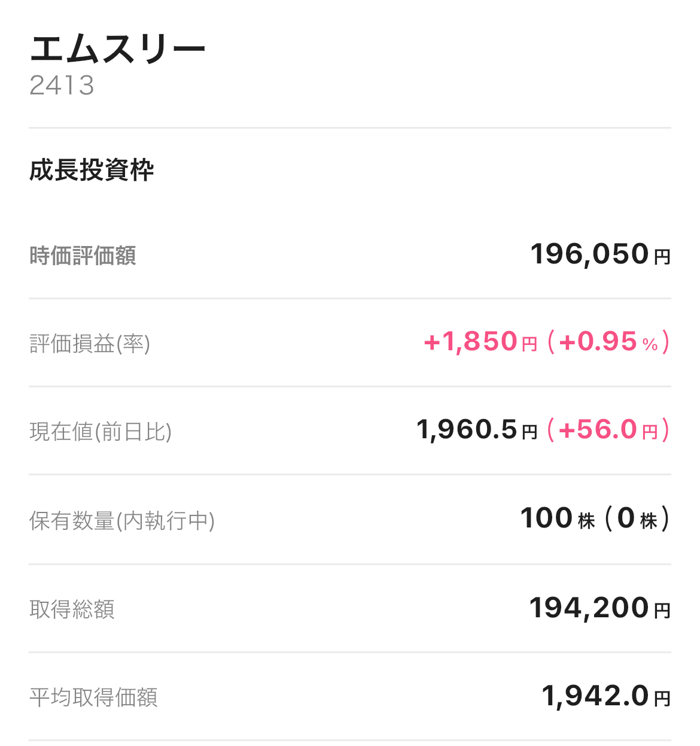Viewport: 700px width, 746px height.
Task: Tap the yen symbol beside 196,050
Action: pyautogui.click(x=662, y=257)
